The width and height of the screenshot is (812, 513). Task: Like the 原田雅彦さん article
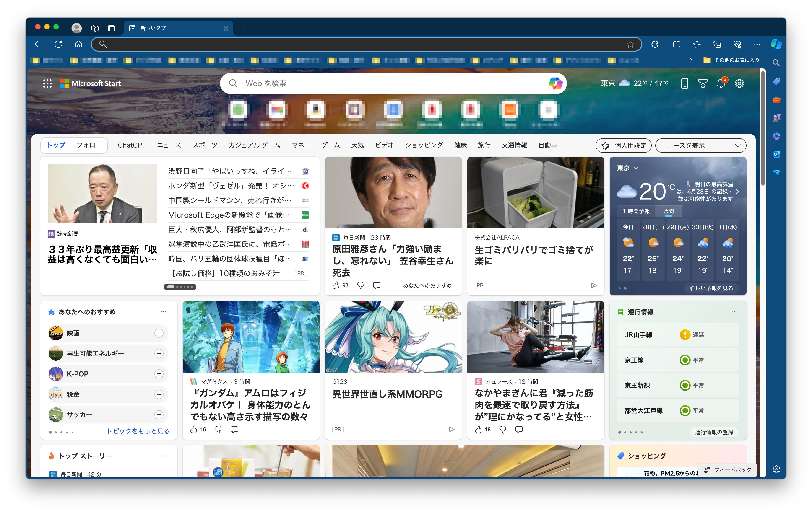pyautogui.click(x=336, y=285)
